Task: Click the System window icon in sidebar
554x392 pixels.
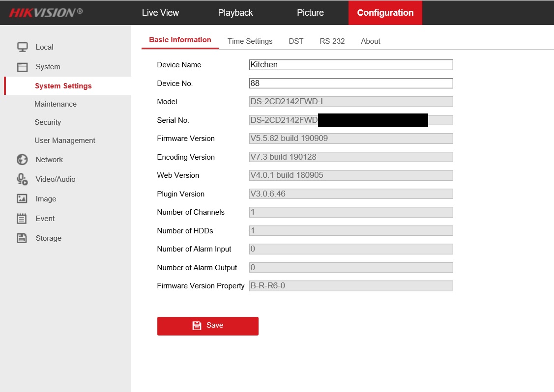Action: pyautogui.click(x=22, y=67)
